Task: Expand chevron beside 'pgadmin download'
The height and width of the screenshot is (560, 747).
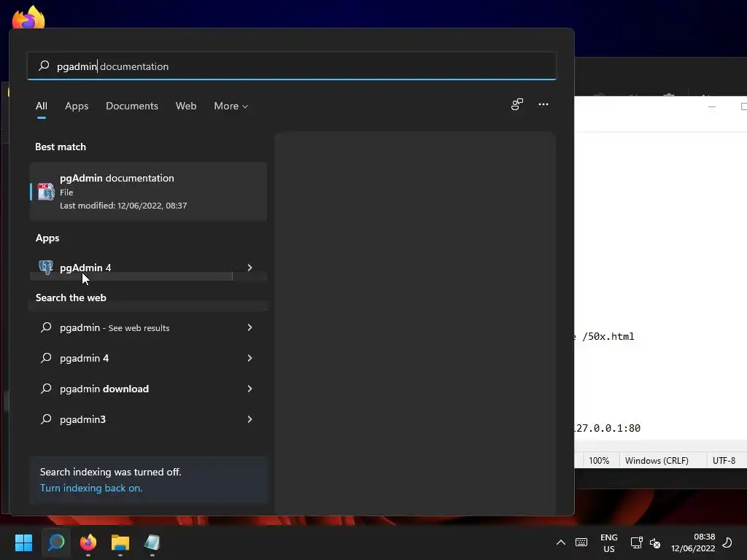Action: 249,389
